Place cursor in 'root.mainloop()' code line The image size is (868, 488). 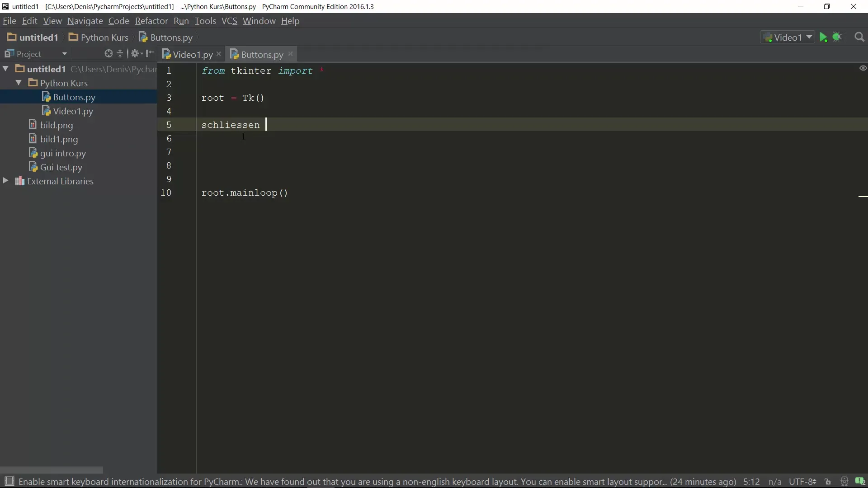(x=245, y=193)
